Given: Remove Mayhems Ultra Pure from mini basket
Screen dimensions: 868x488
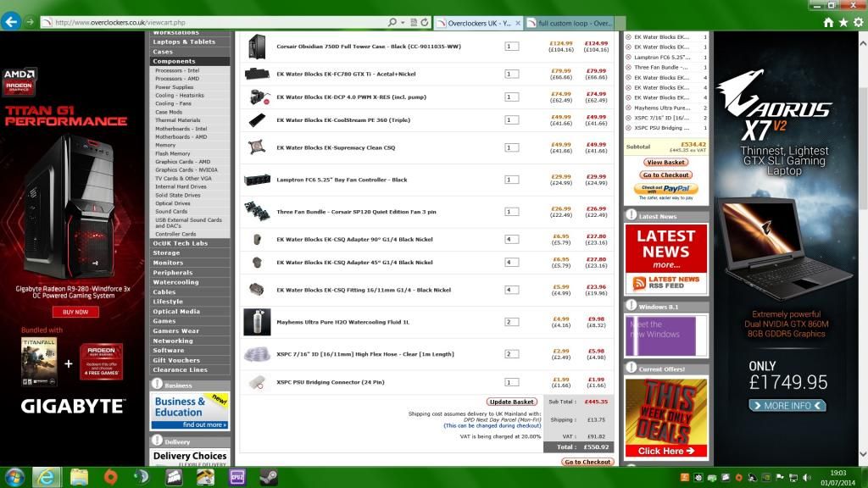Looking at the screenshot, I should (x=628, y=108).
